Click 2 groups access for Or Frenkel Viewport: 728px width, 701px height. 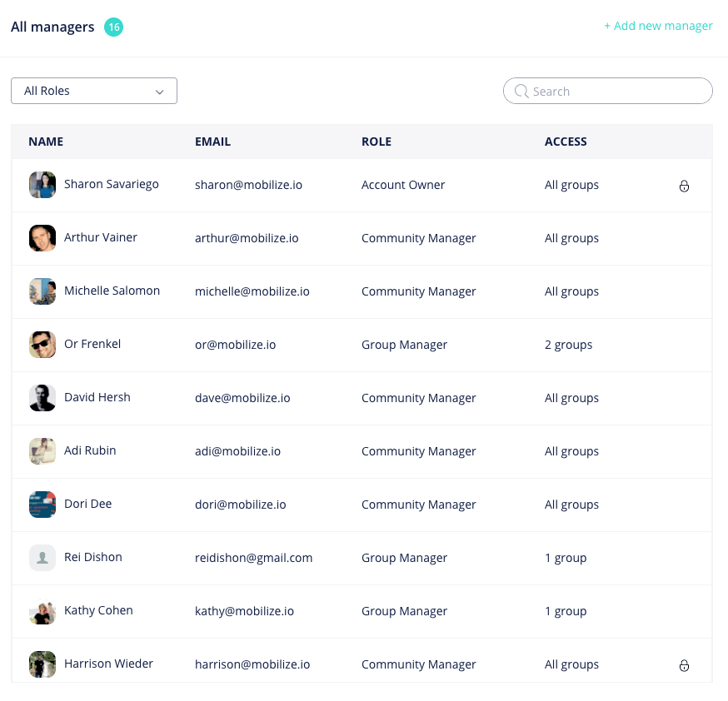(x=568, y=345)
